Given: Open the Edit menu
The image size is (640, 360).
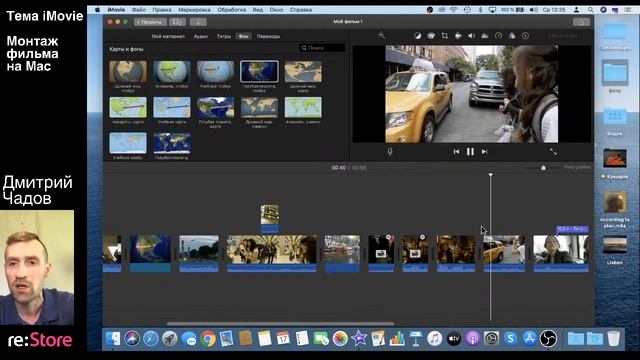Looking at the screenshot, I should tap(162, 10).
